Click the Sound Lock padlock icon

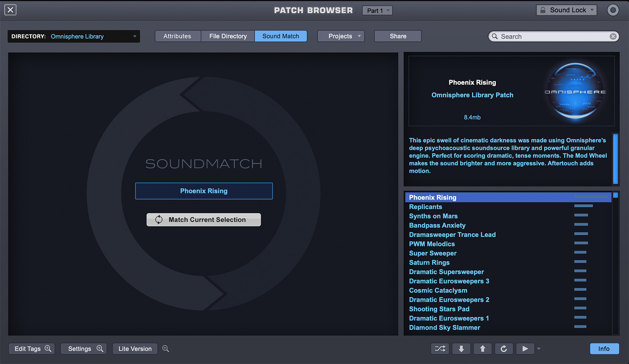point(543,10)
